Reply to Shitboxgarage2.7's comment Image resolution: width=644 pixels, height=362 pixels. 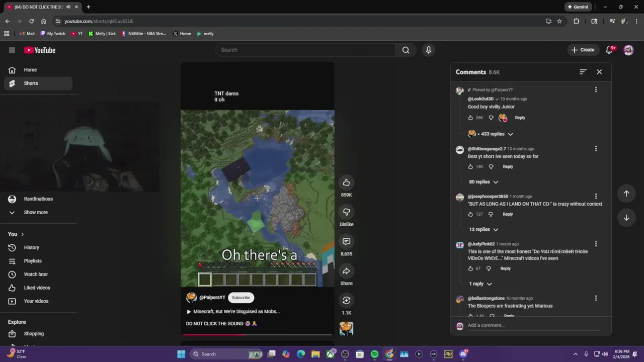click(508, 166)
